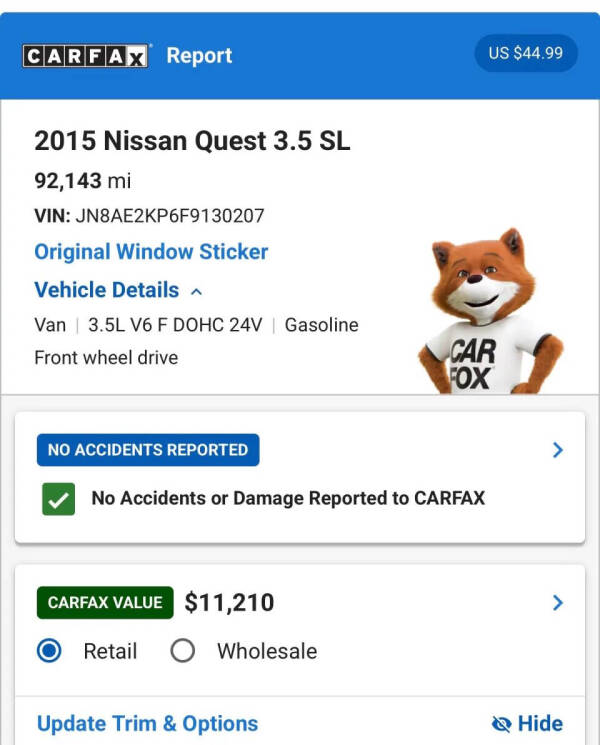Viewport: 600px width, 745px height.
Task: Click the Car Fox mascot image
Action: [491, 311]
